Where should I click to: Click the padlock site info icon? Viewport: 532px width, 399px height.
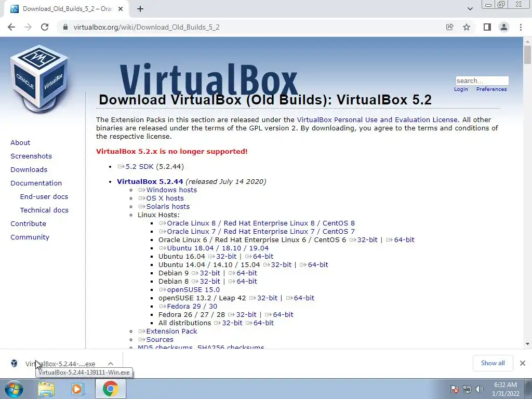tap(65, 27)
